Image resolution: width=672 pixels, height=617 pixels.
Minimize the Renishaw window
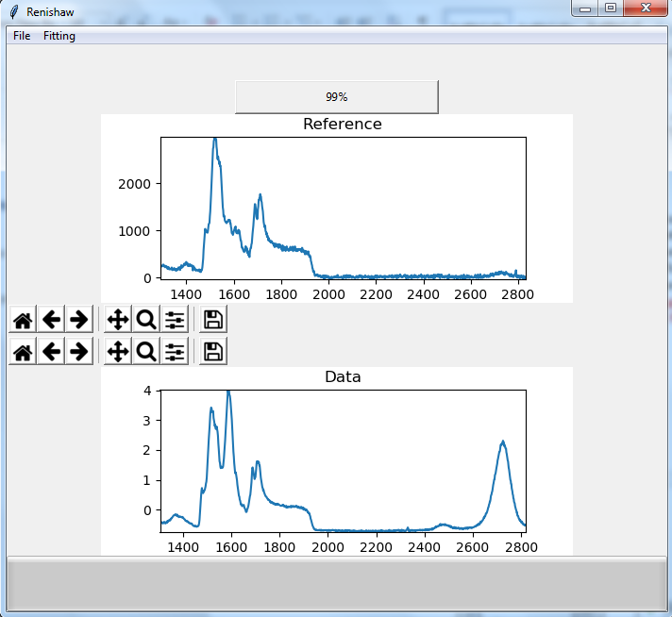pos(585,8)
